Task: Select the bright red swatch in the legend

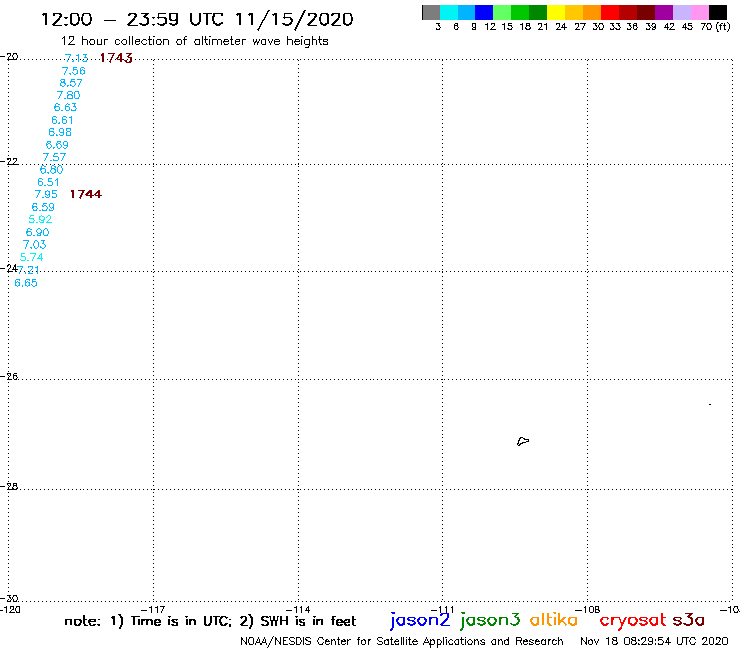Action: click(610, 12)
